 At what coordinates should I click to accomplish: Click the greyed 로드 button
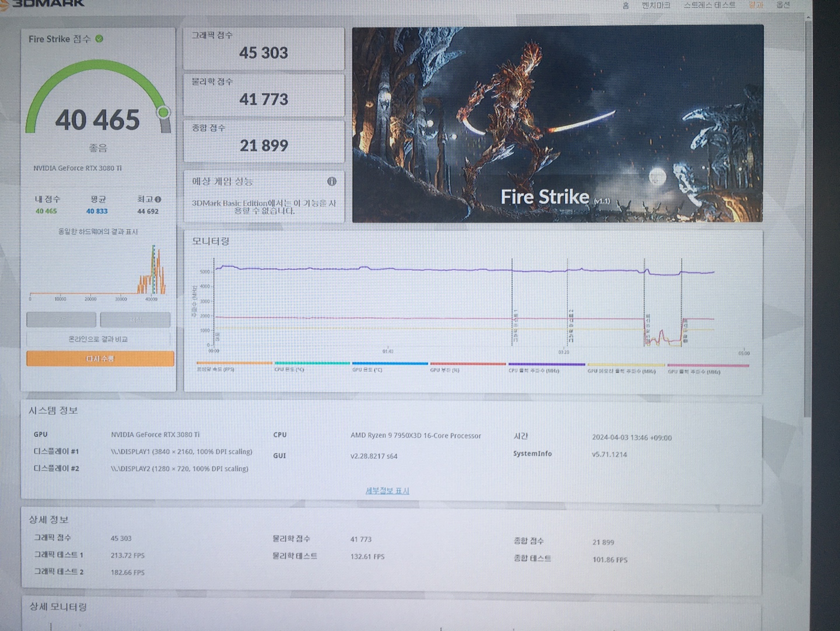(x=61, y=320)
